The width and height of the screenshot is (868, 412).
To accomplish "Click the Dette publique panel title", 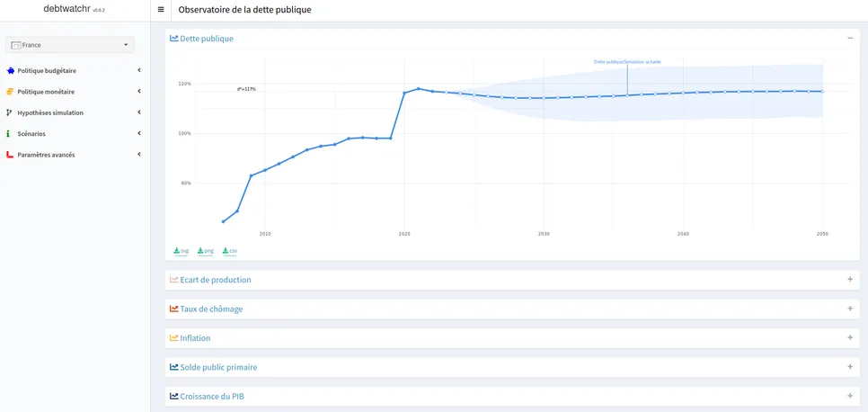I will 207,39.
